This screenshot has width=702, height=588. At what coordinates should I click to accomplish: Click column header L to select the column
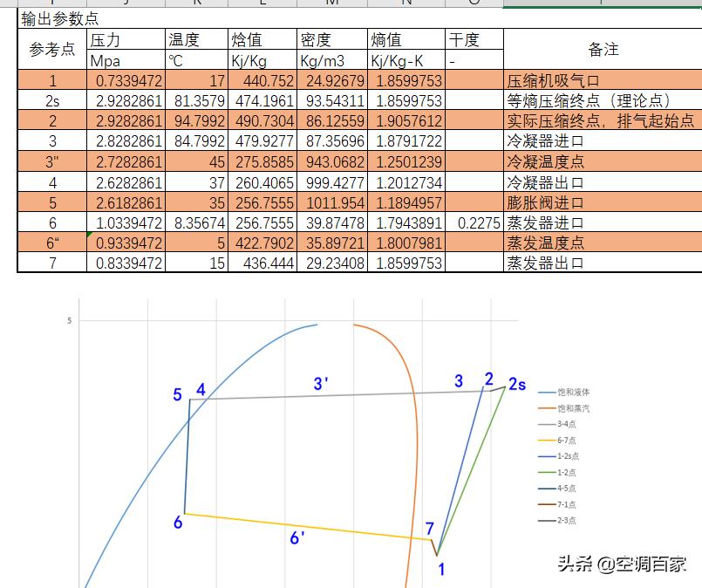click(261, 3)
